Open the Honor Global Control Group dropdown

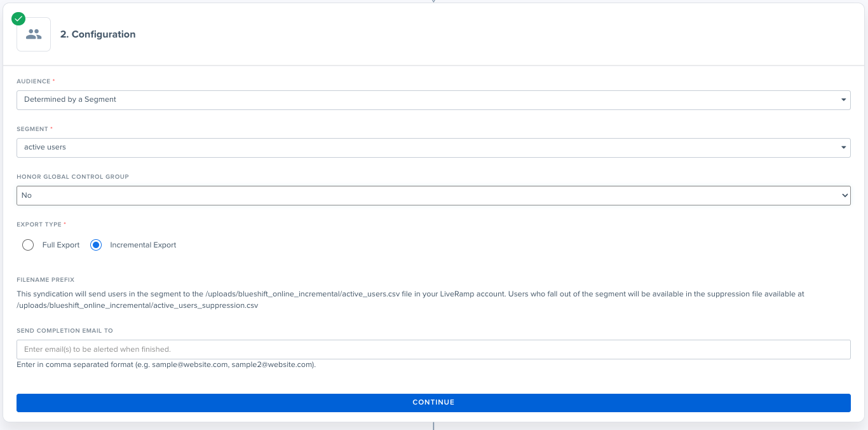click(x=433, y=195)
